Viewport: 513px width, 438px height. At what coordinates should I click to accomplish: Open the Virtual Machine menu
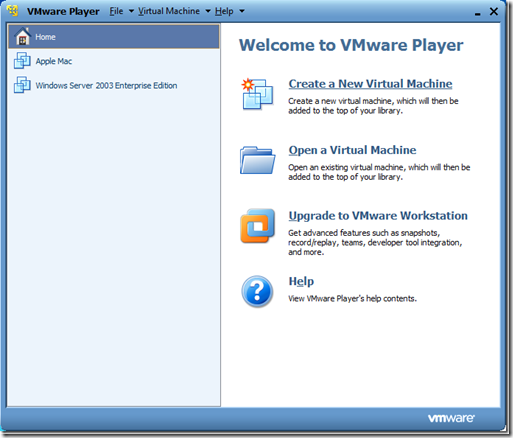click(169, 11)
